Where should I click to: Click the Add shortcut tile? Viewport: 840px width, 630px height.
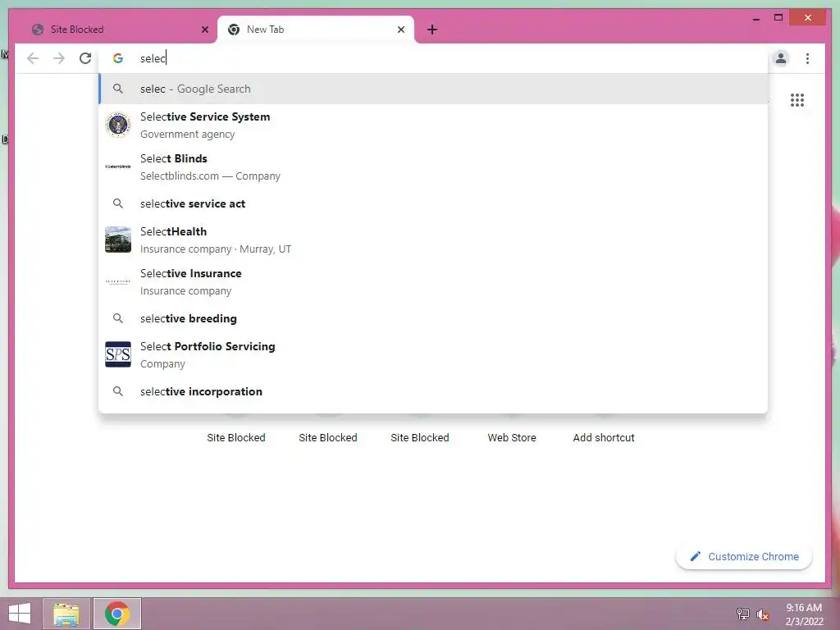(603, 437)
